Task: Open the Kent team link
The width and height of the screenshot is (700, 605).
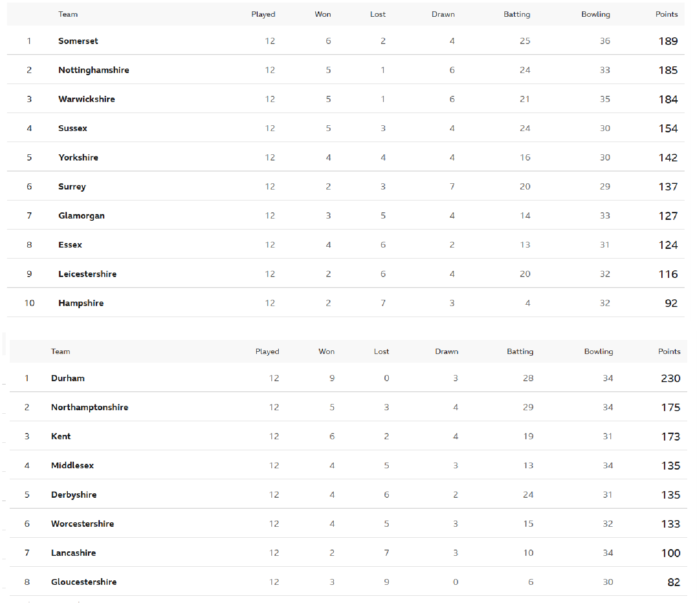Action: tap(61, 436)
